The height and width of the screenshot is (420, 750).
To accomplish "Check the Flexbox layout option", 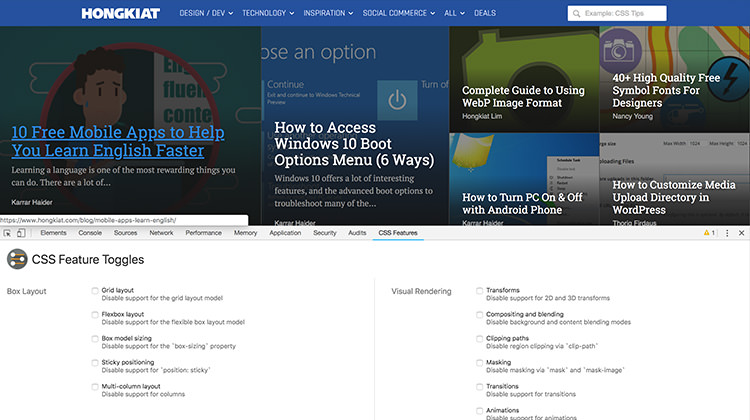I will [95, 315].
